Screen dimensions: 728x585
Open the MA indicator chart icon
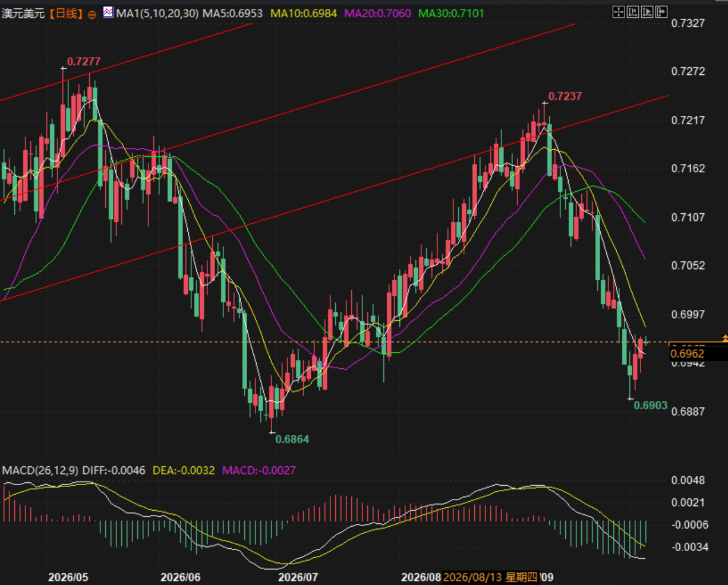[109, 12]
